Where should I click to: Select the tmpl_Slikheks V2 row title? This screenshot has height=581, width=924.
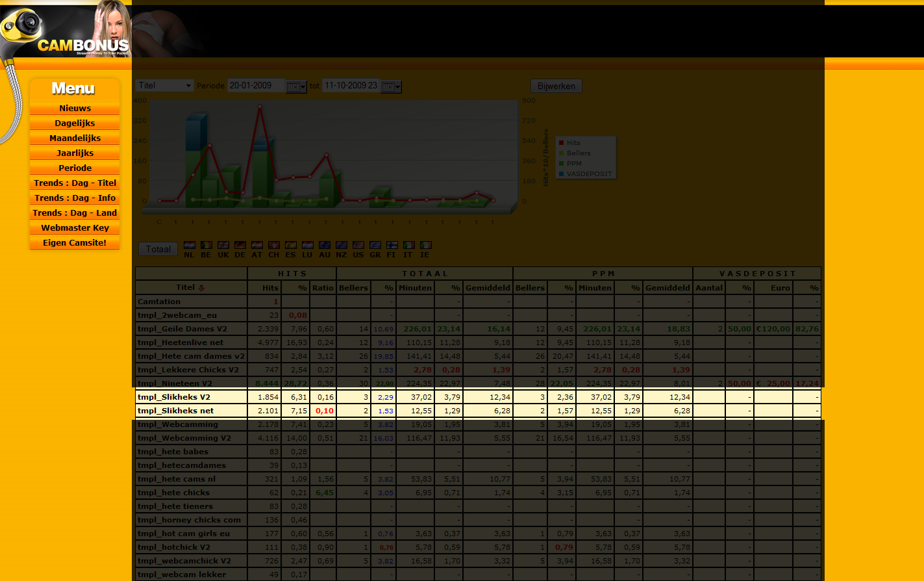[174, 397]
